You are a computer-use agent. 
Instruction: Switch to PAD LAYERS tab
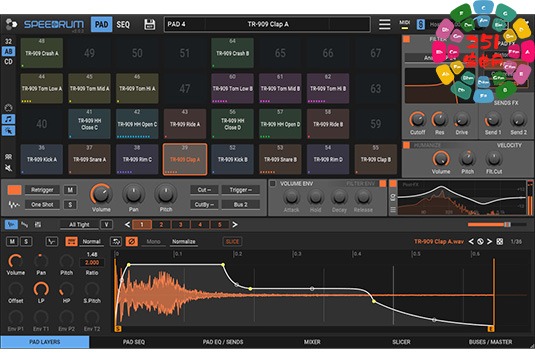pos(45,342)
